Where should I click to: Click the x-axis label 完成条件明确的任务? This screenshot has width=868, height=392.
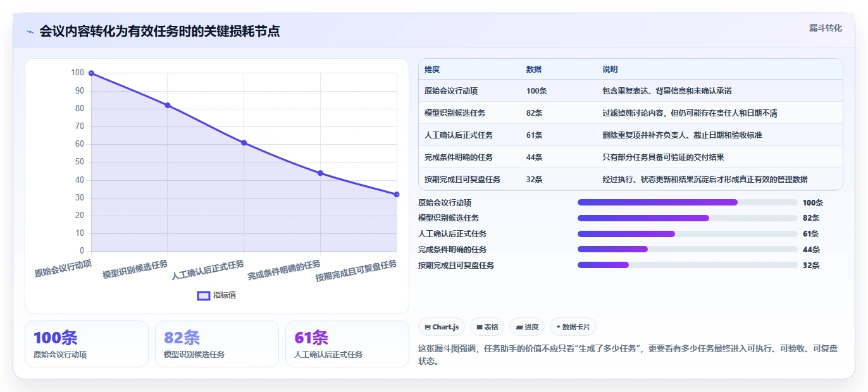click(284, 270)
